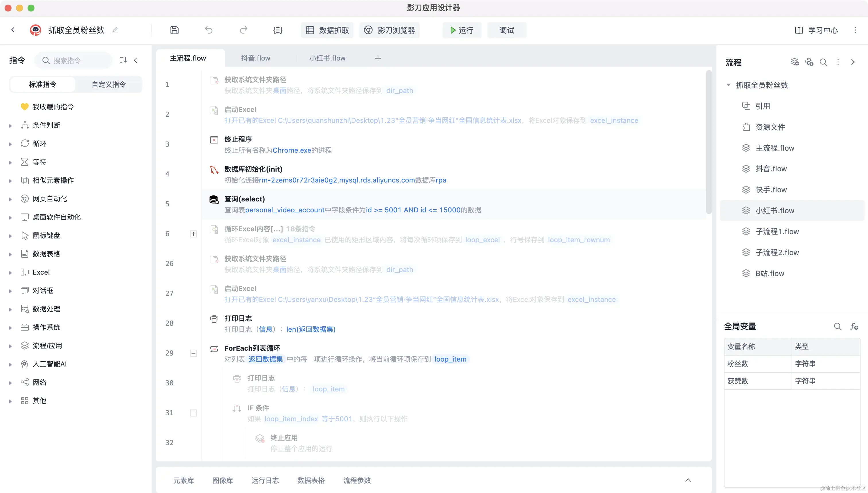
Task: Expand the 网页自动化 command category
Action: 10,199
